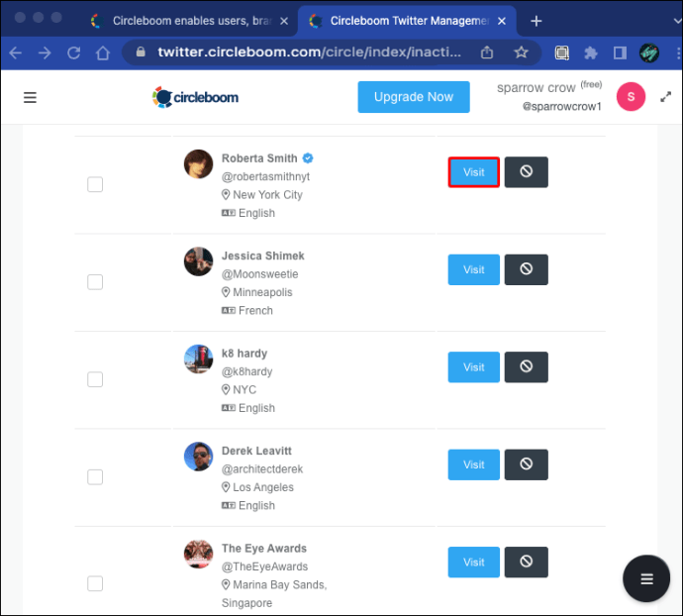Check the box for Jessica Shimek
This screenshot has width=683, height=616.
tap(95, 282)
